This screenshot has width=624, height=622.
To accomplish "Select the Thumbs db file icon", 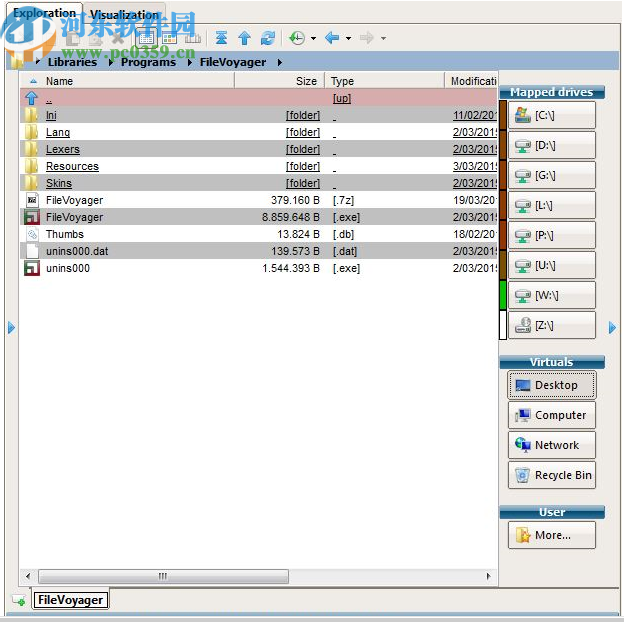I will coord(32,234).
